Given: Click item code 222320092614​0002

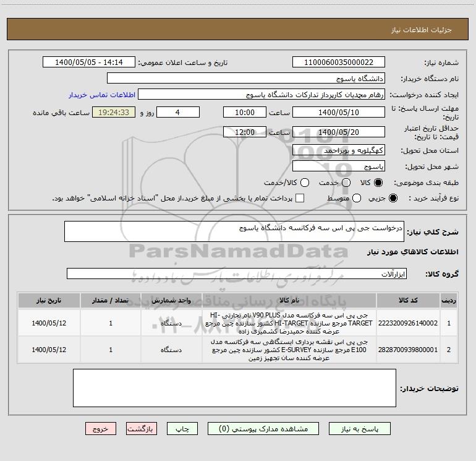Looking at the screenshot, I should point(408,323).
